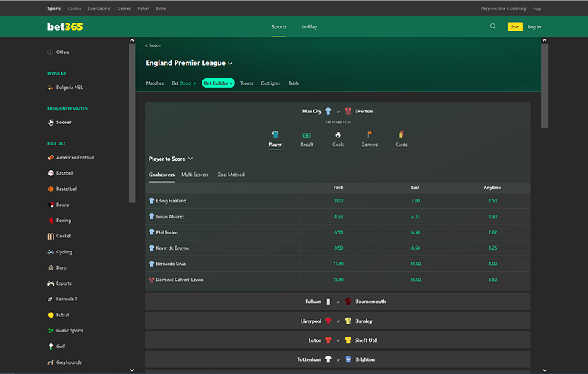
Task: Click the Bowls icon
Action: 50,205
